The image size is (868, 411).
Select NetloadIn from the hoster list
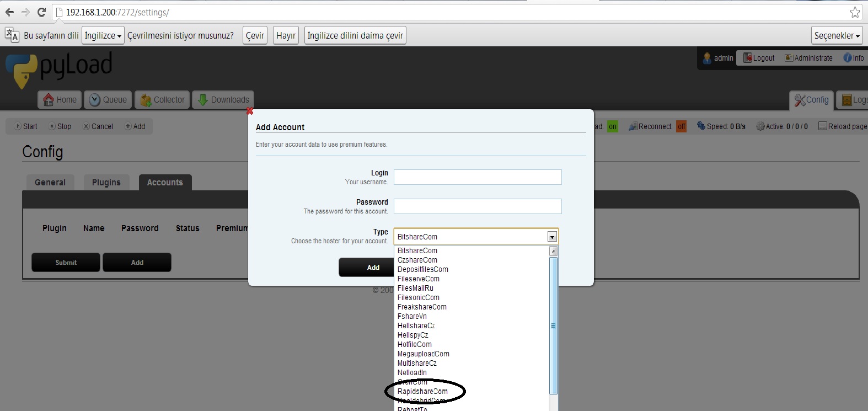[x=472, y=372]
